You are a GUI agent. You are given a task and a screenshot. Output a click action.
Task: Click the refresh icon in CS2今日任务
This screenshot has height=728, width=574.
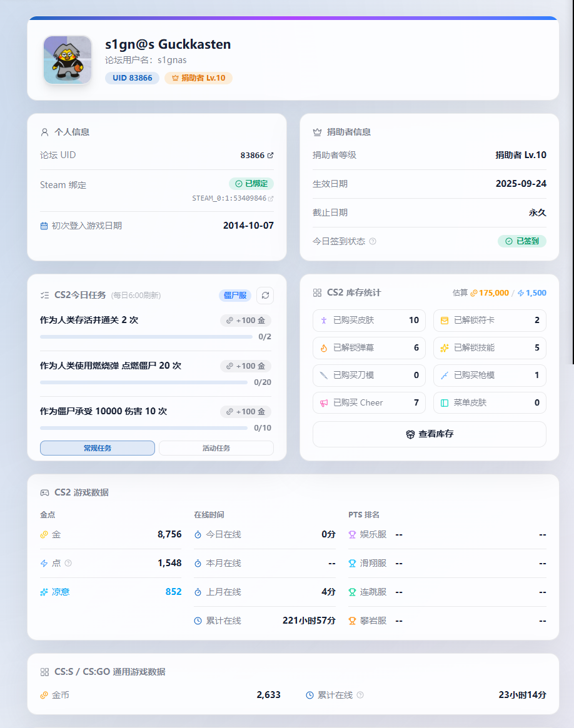(x=265, y=296)
